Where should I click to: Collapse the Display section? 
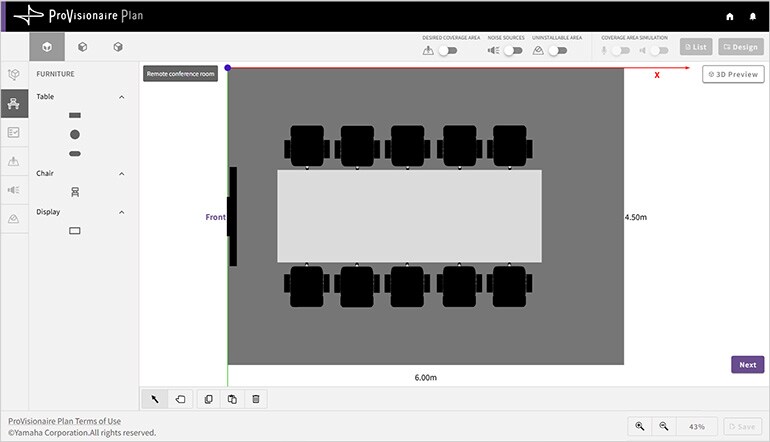(122, 212)
